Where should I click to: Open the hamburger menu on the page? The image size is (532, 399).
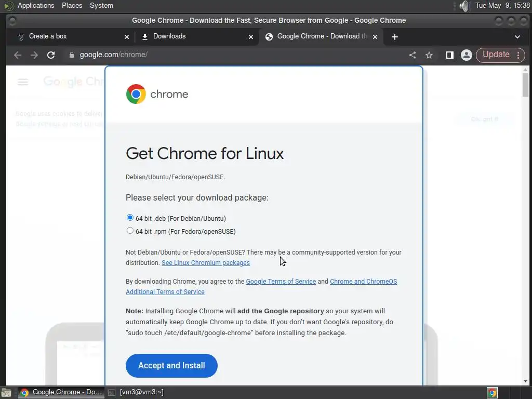pyautogui.click(x=23, y=82)
